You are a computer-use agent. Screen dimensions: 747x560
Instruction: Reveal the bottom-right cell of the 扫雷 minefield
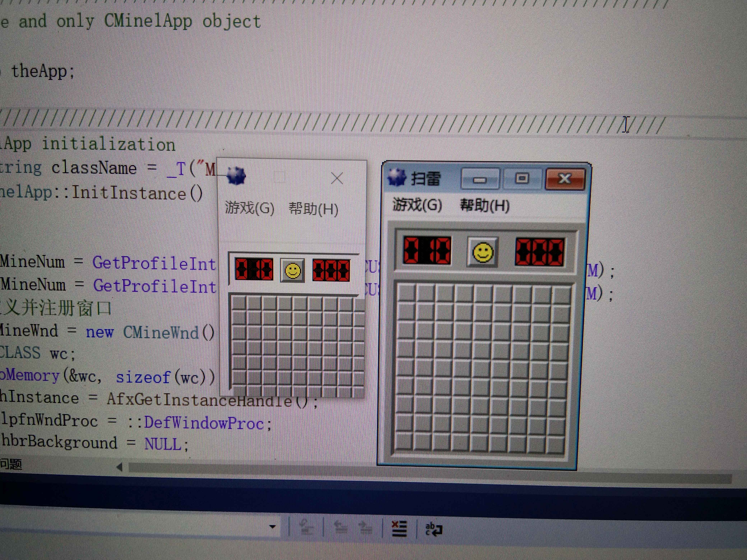[555, 445]
